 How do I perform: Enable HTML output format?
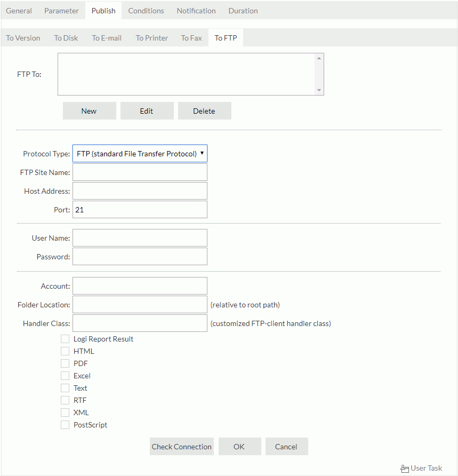tap(65, 351)
